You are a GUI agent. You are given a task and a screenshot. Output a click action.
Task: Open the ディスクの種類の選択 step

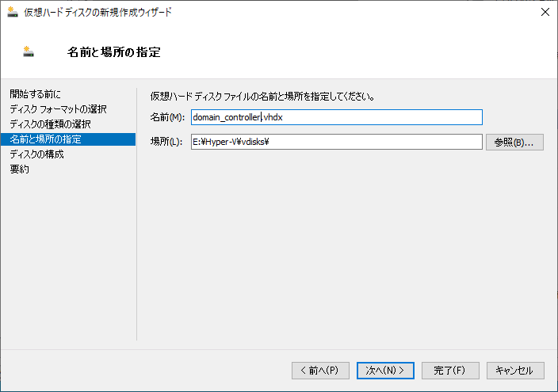(50, 124)
